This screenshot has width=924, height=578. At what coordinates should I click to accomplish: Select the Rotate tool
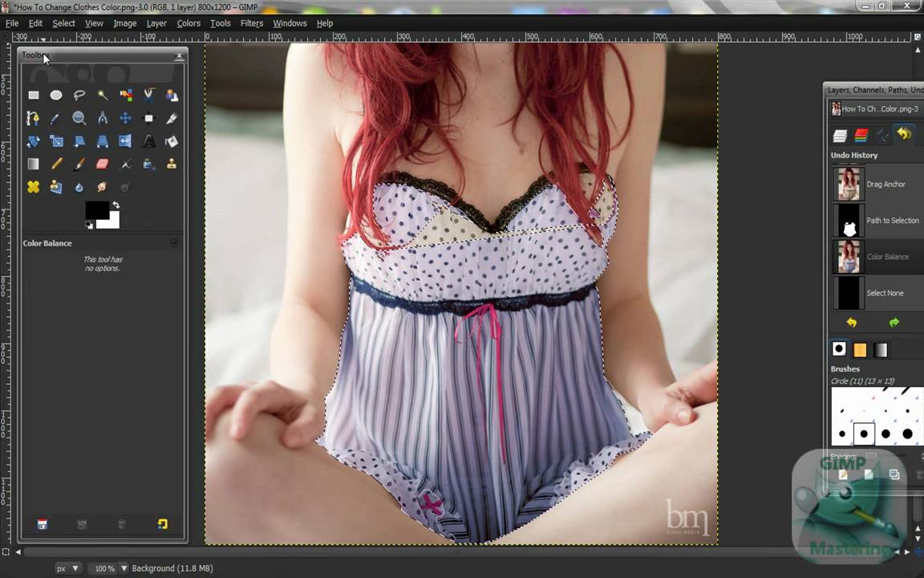pos(33,141)
